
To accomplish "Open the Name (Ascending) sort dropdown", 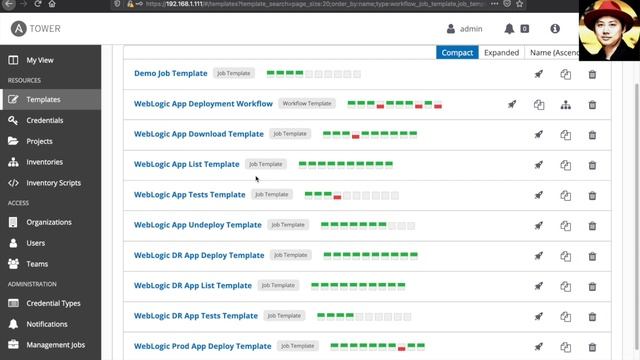I will click(x=553, y=53).
